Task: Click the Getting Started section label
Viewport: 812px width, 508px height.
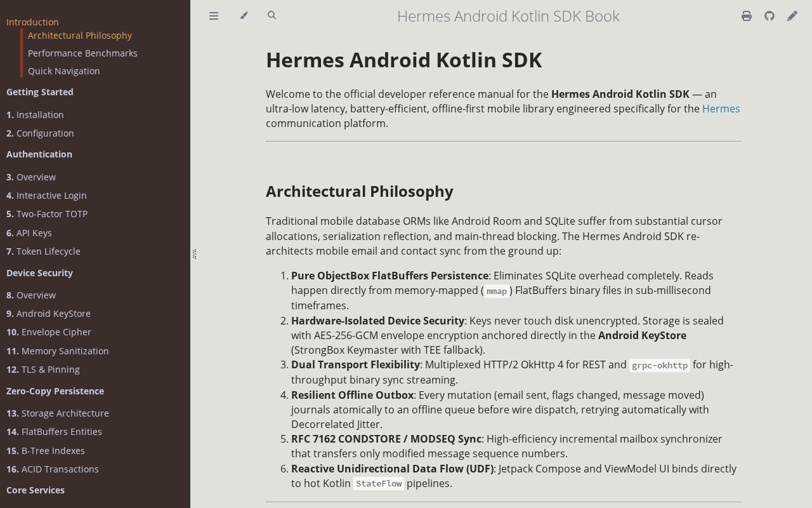Action: point(40,92)
